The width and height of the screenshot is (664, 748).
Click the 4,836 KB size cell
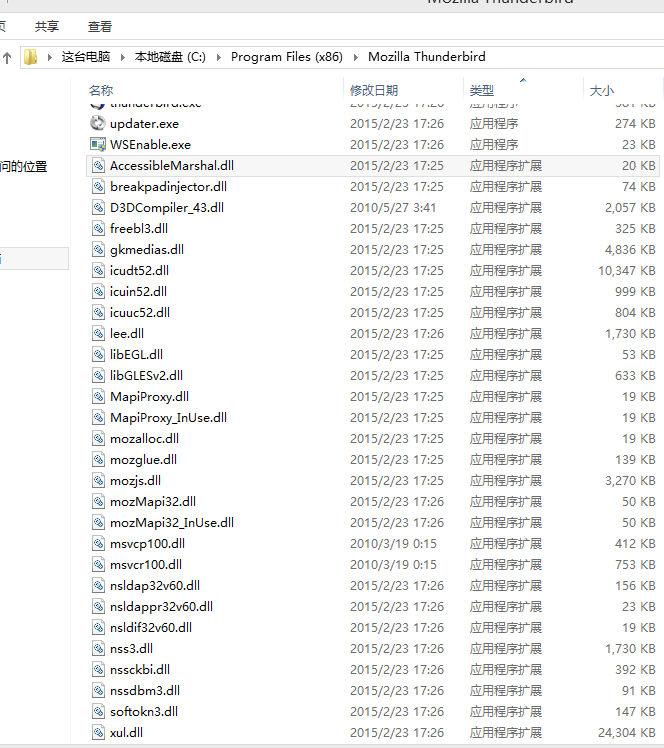630,249
